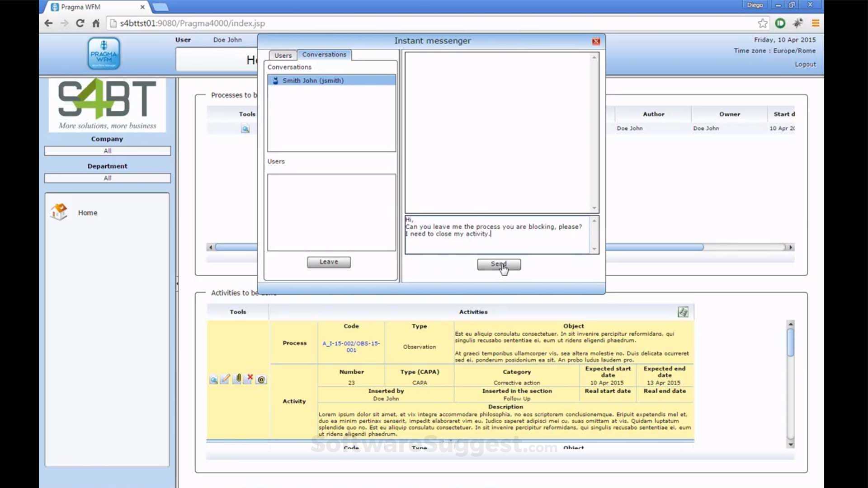Click the @ email activity icon
This screenshot has width=868, height=488.
tap(261, 380)
